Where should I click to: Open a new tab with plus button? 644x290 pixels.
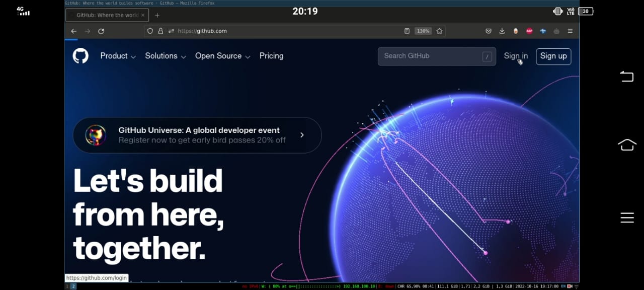tap(157, 15)
